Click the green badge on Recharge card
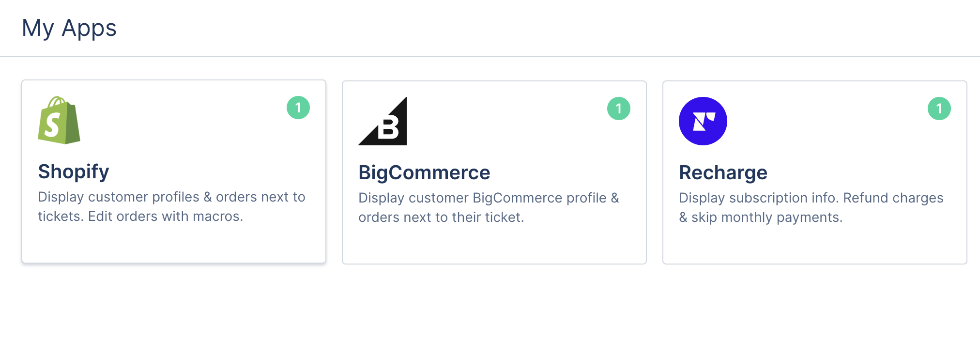The width and height of the screenshot is (980, 343). coord(939,109)
